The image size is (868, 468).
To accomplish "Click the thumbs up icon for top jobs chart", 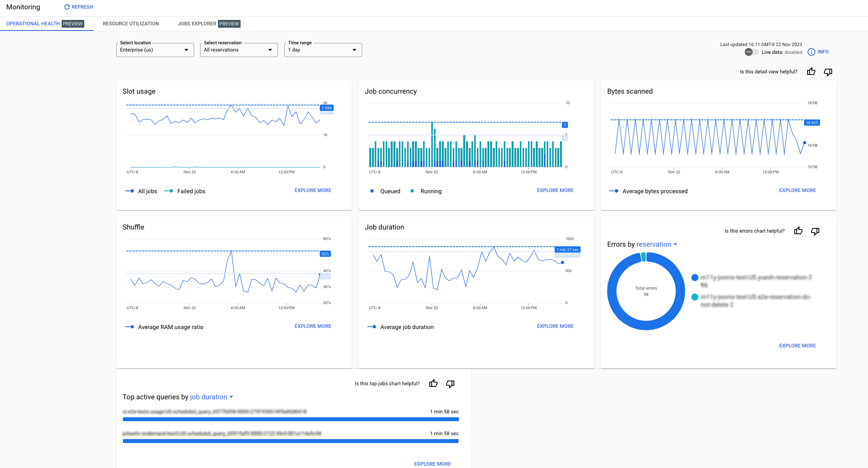I will [434, 383].
